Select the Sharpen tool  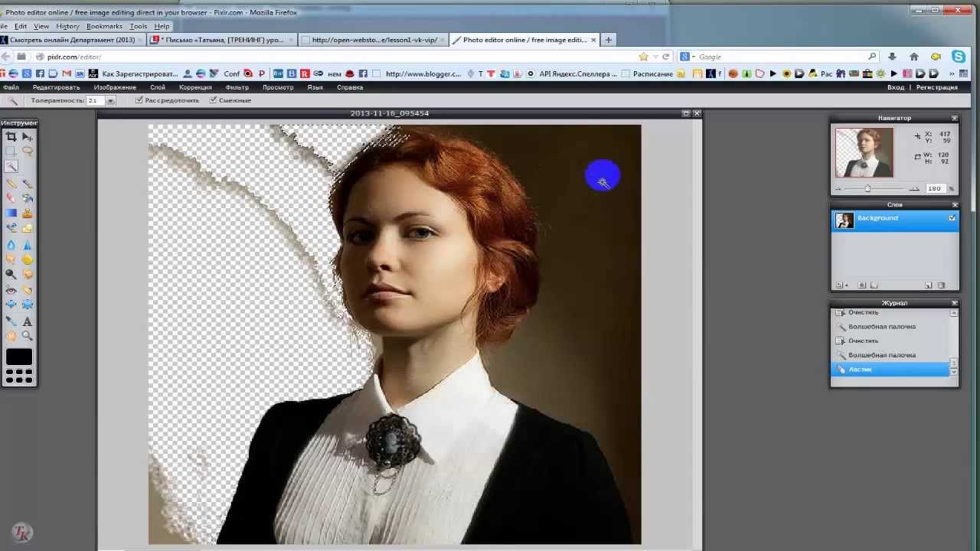point(28,245)
